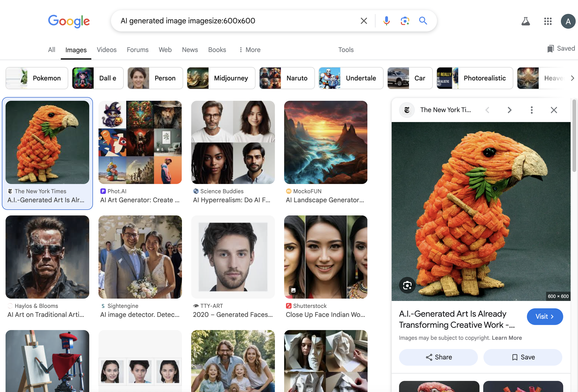
Task: Click the search query input field
Action: click(x=236, y=21)
